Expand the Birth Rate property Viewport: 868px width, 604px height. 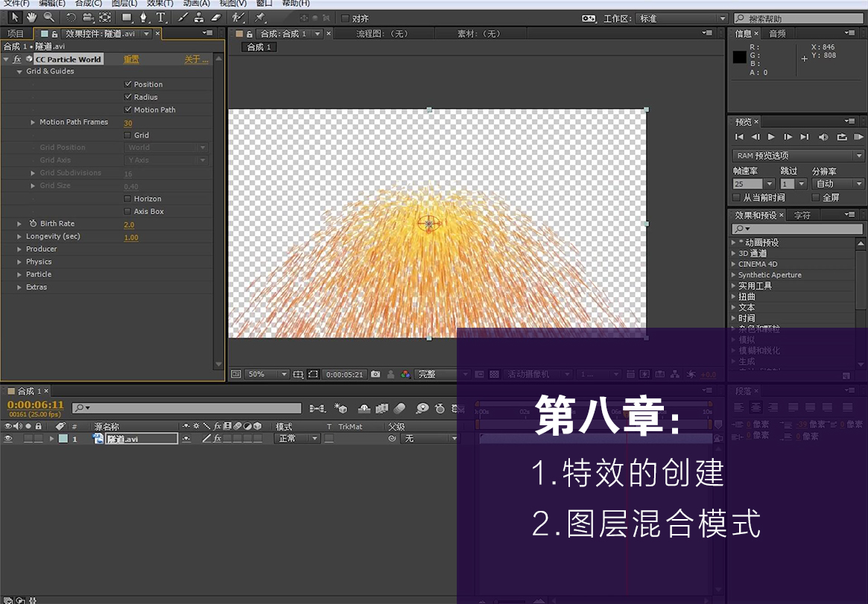point(19,224)
